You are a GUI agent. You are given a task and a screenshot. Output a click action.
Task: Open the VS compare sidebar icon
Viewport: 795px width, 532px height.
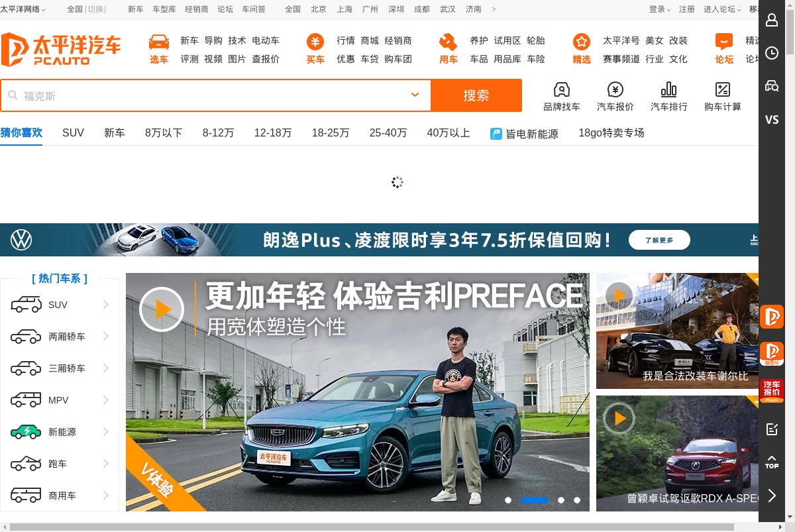tap(772, 119)
